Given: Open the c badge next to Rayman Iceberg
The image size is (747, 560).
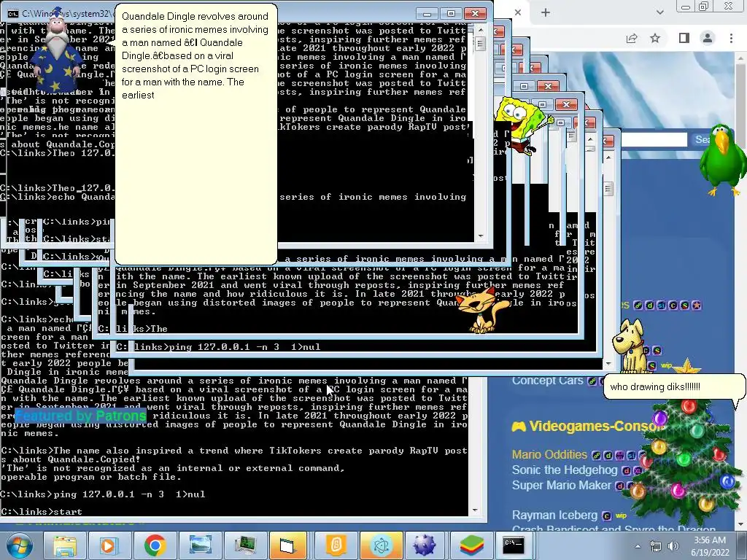Looking at the screenshot, I should click(606, 516).
